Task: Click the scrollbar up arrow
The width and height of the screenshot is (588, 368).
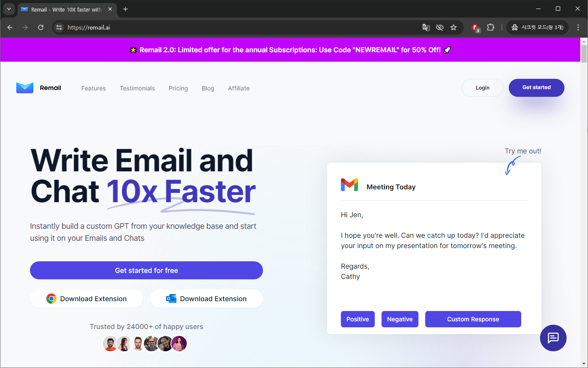Action: (x=584, y=41)
